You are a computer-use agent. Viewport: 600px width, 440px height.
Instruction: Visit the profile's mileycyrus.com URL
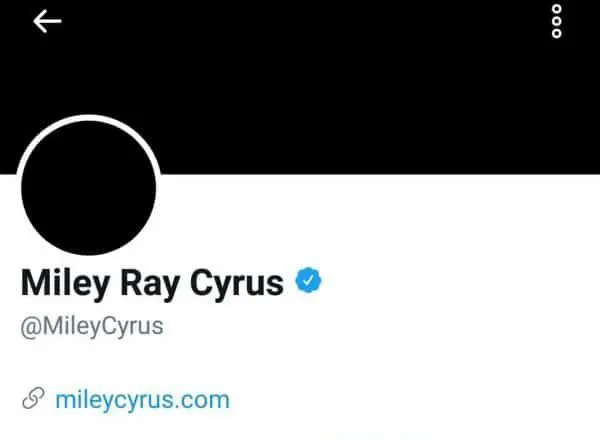click(x=142, y=400)
